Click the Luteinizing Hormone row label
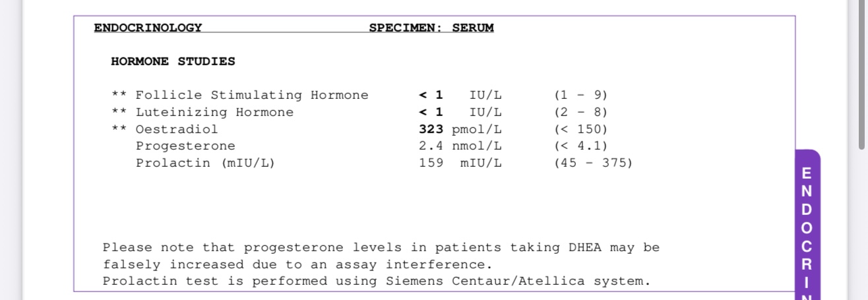The height and width of the screenshot is (300, 868). click(x=214, y=112)
